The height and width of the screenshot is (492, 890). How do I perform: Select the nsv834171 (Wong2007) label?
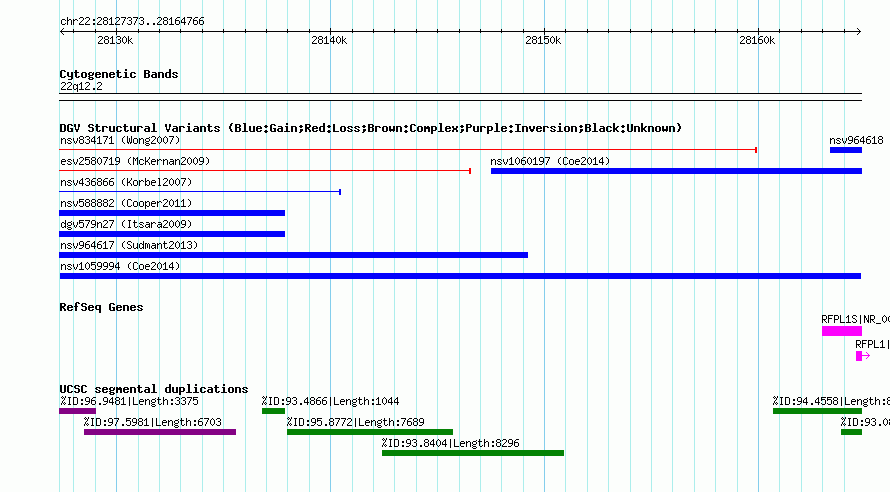120,140
